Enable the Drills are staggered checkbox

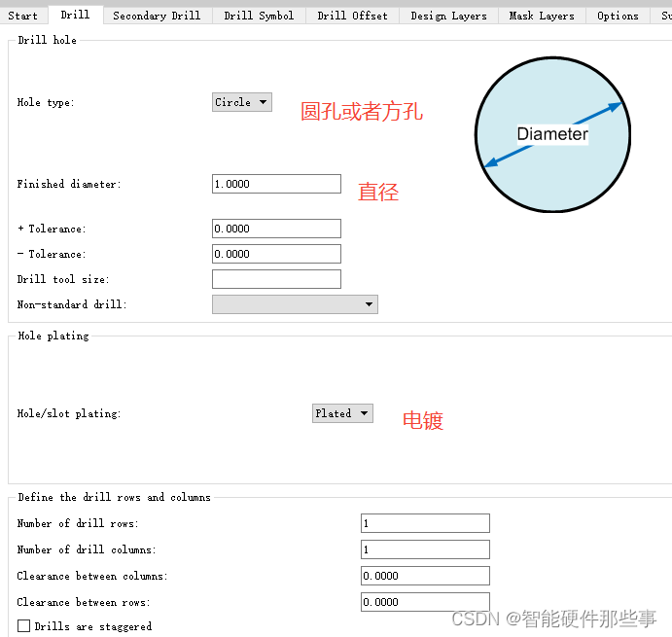[24, 626]
